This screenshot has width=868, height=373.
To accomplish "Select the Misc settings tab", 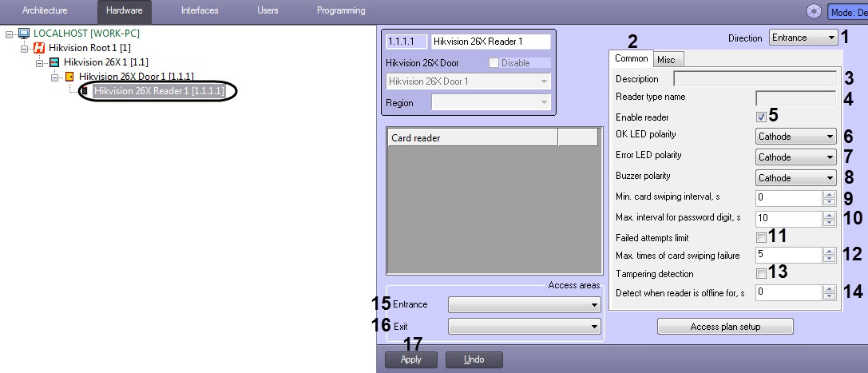I will tap(668, 60).
